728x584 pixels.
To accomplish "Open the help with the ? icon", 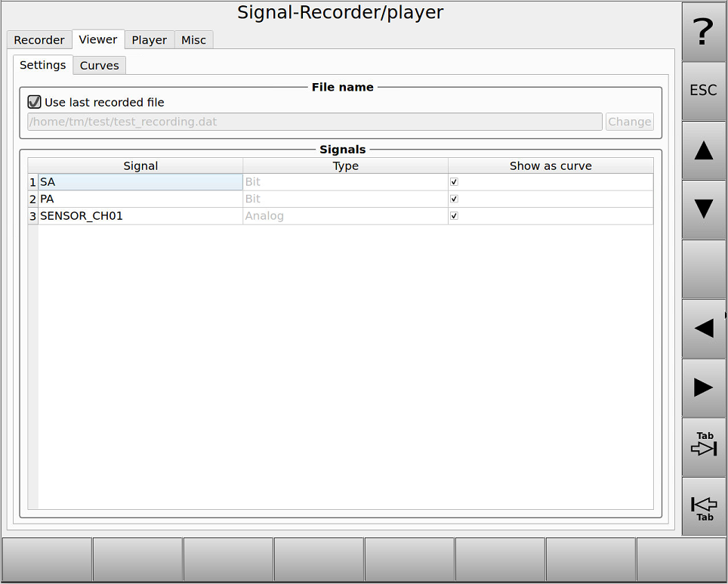I will tap(703, 32).
